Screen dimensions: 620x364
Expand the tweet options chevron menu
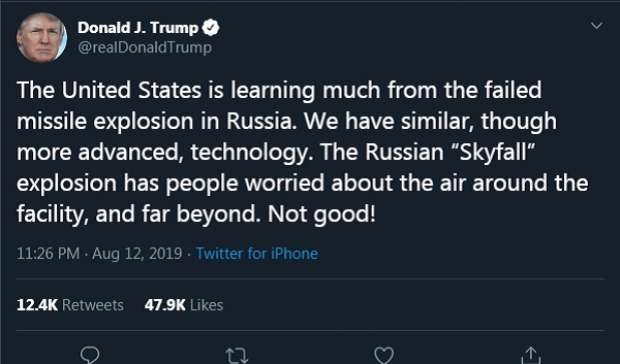pos(596,26)
